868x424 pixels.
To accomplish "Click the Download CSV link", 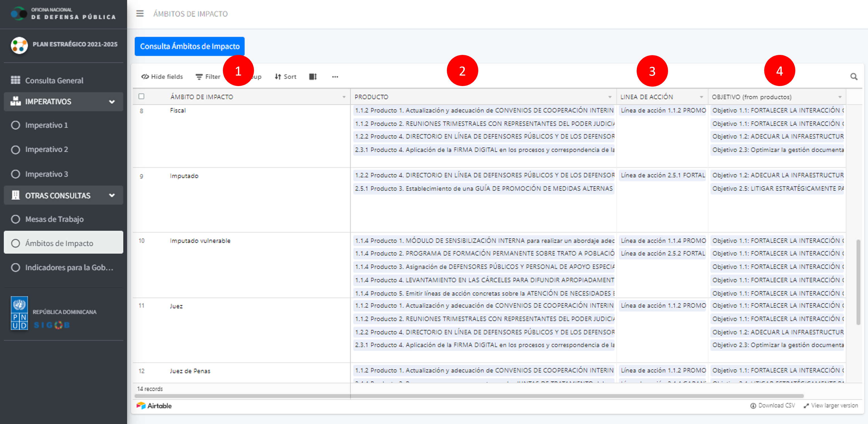I will (x=772, y=405).
